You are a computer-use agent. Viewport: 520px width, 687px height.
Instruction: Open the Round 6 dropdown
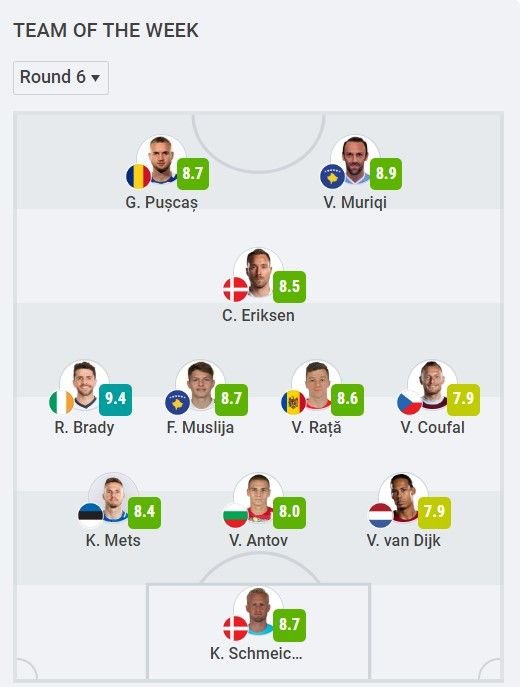[x=61, y=78]
